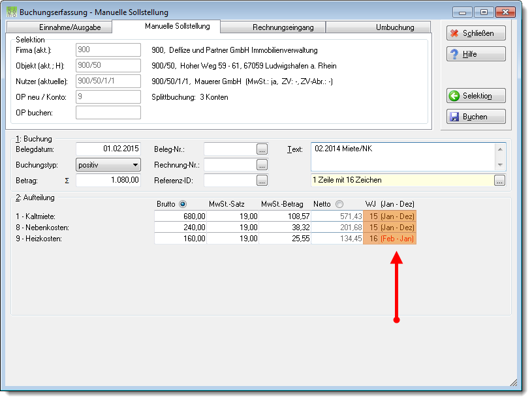
Task: Click the Kaltmiete Brutto amount field
Action: [x=181, y=216]
